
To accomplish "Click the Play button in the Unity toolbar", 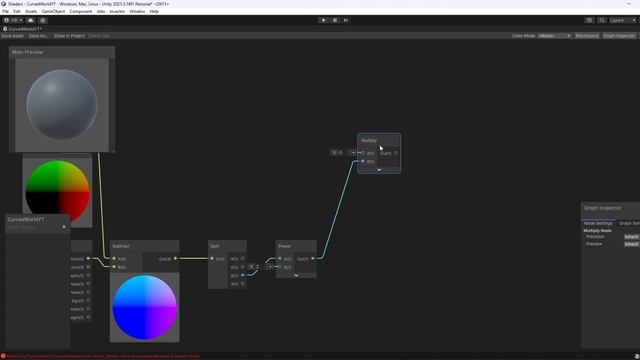I will coord(324,20).
